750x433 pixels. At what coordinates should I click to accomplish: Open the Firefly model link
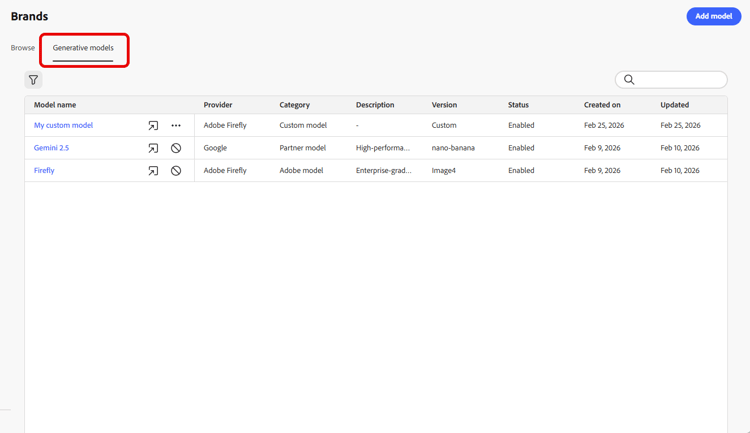44,171
